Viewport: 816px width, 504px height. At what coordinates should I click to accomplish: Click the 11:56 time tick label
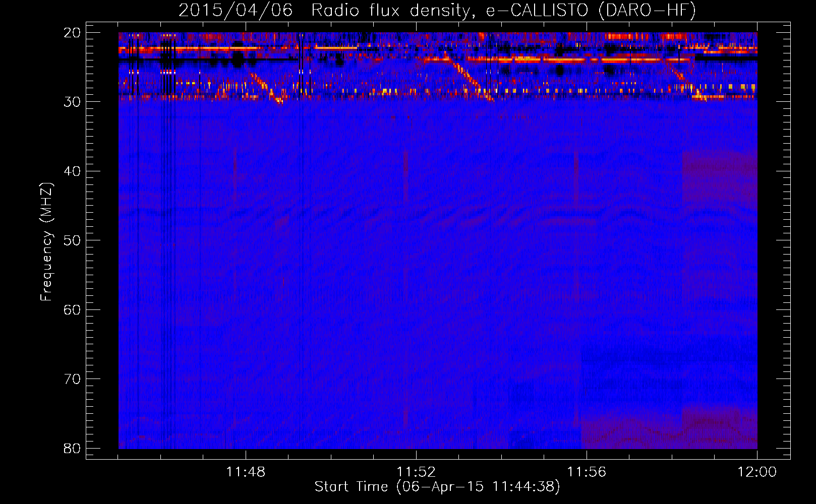tap(587, 472)
